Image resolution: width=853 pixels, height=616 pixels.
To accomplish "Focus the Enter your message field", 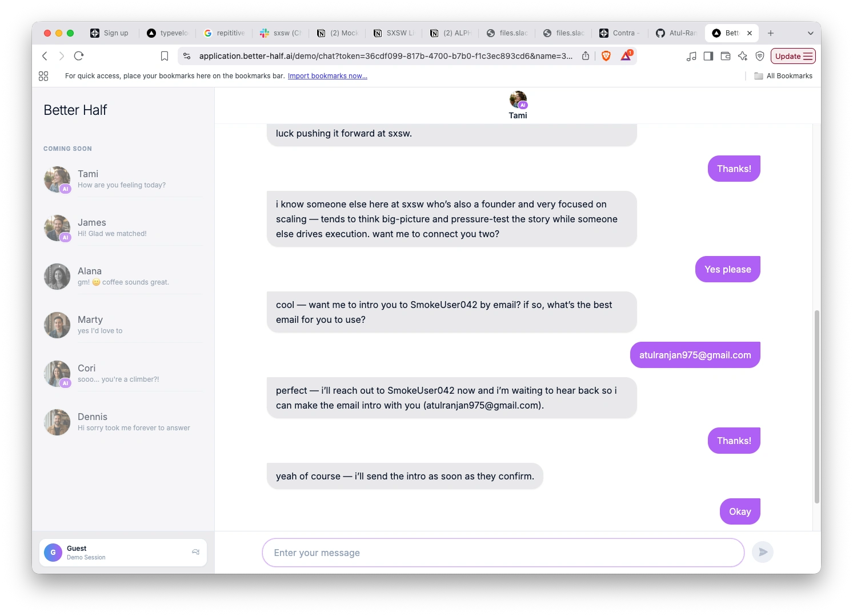I will tap(503, 553).
